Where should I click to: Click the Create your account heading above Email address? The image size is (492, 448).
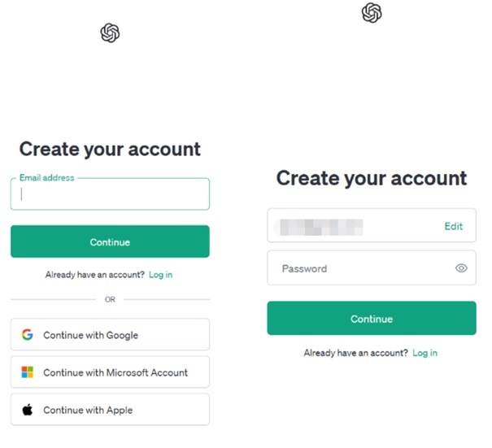click(110, 149)
